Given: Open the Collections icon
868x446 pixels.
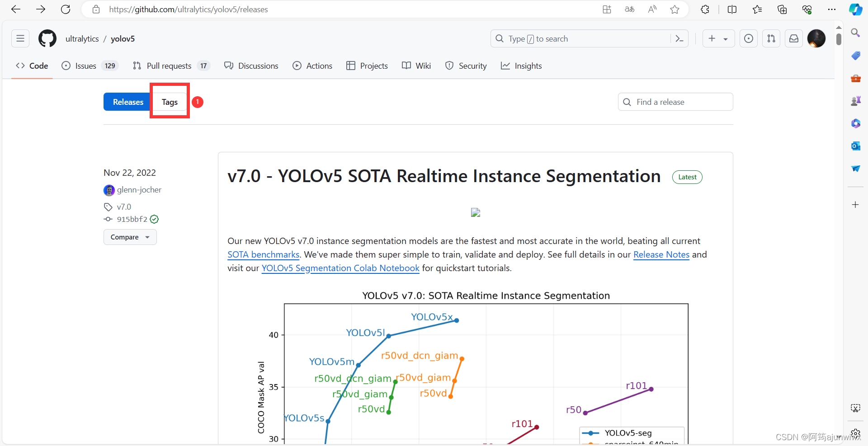Looking at the screenshot, I should [782, 9].
